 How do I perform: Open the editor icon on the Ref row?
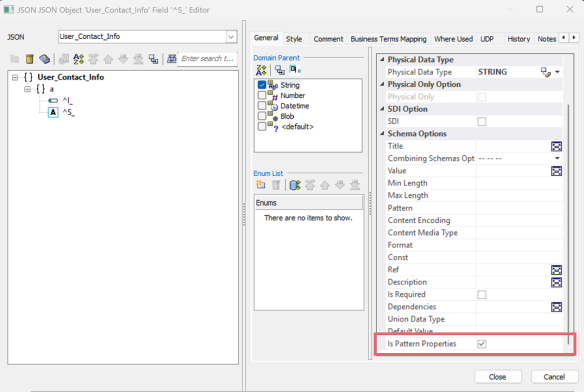[556, 270]
